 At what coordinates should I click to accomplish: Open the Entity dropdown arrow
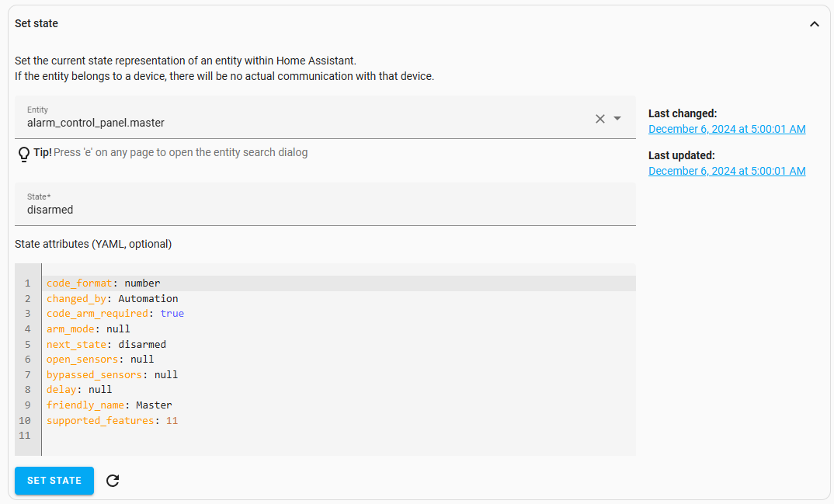click(x=617, y=119)
